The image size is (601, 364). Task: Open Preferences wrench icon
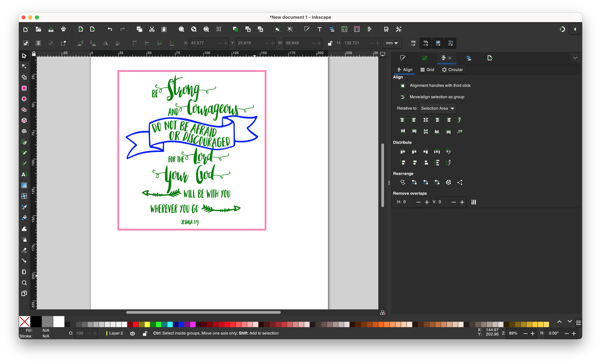pyautogui.click(x=399, y=29)
